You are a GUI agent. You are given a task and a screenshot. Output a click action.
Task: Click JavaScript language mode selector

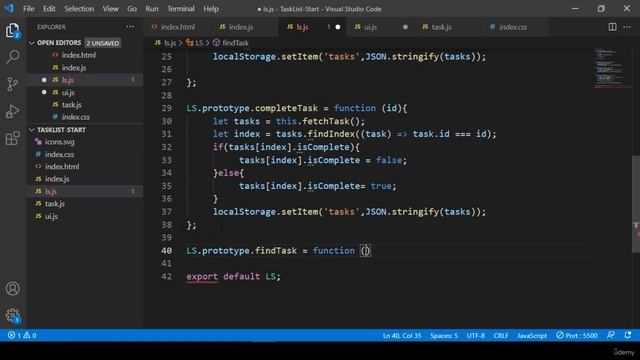coord(532,336)
